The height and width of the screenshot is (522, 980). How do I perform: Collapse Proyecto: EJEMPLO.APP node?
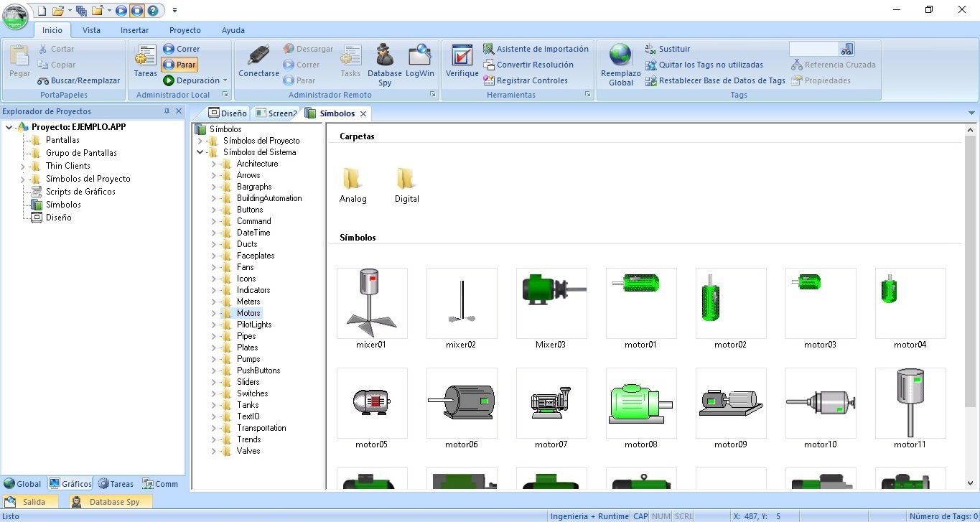9,127
